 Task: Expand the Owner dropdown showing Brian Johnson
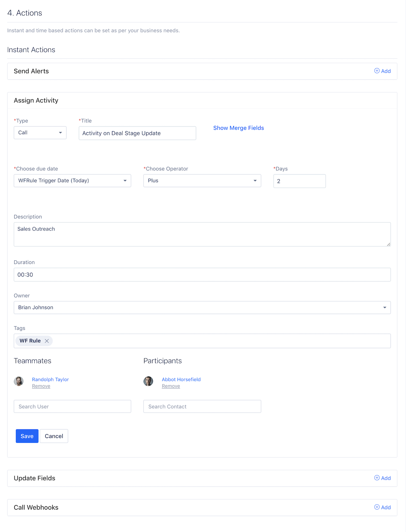[202, 307]
